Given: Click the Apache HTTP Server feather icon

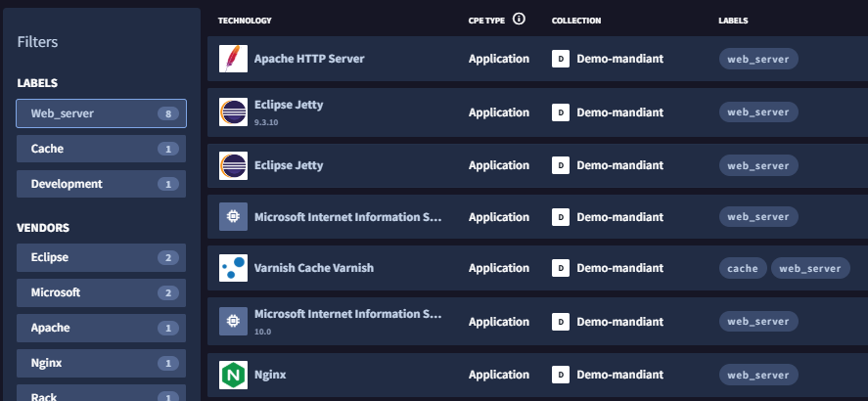Looking at the screenshot, I should coord(233,59).
